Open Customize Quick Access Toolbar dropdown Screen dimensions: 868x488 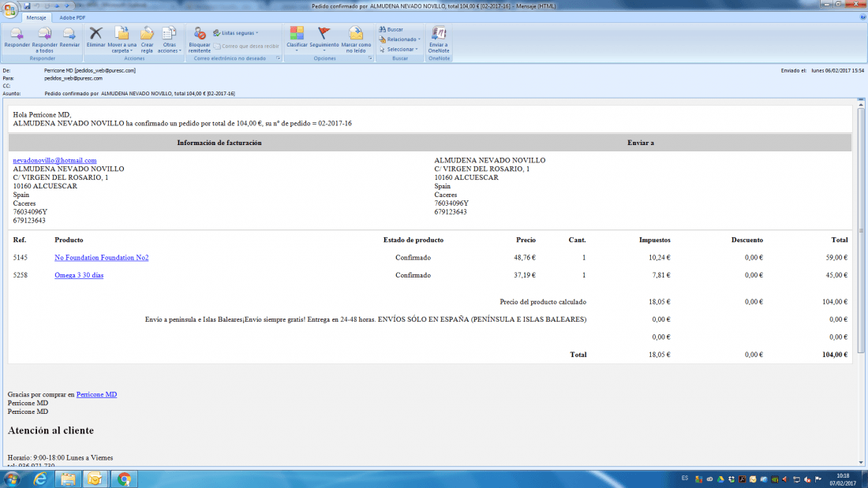tap(79, 6)
